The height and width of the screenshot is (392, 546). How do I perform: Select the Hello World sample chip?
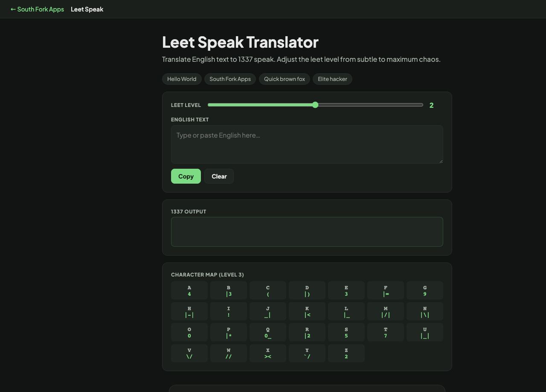point(182,79)
